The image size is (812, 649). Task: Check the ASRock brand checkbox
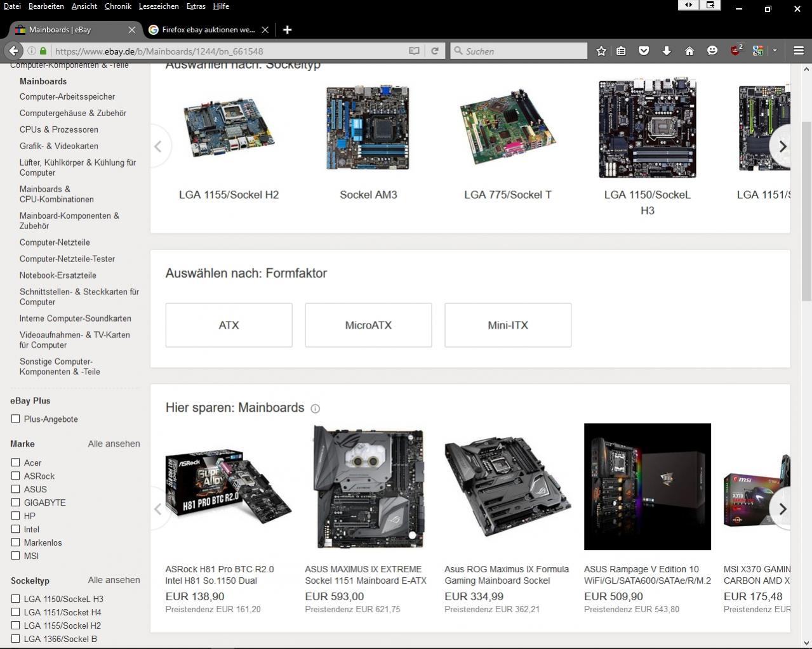15,476
